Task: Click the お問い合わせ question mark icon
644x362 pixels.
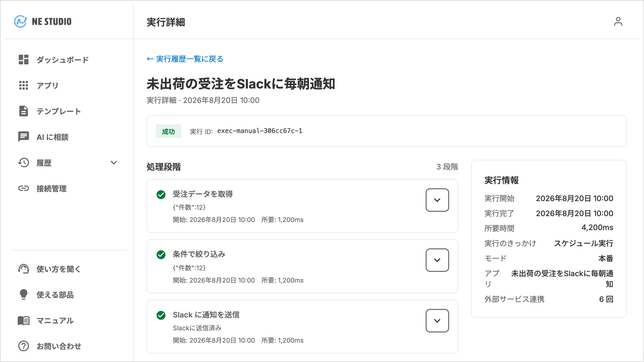Action: point(24,346)
